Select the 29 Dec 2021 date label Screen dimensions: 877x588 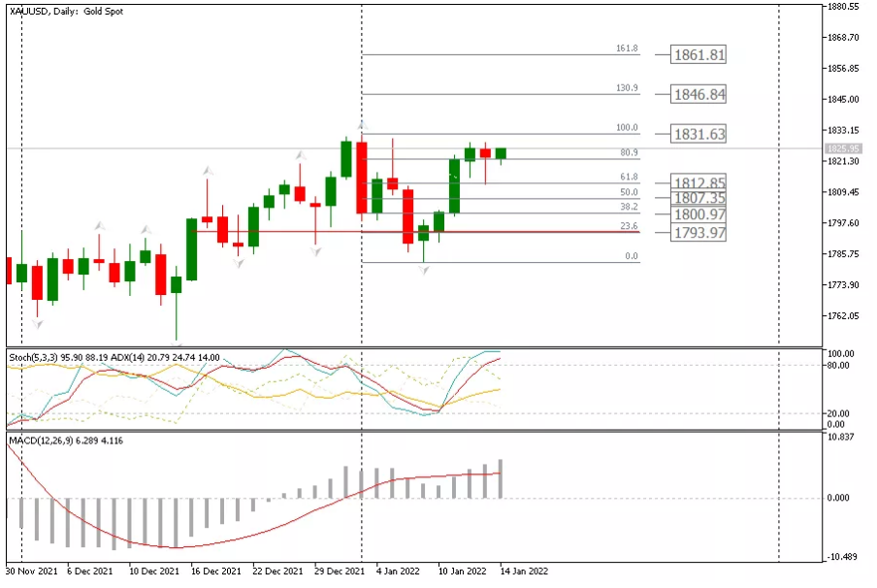pos(339,572)
